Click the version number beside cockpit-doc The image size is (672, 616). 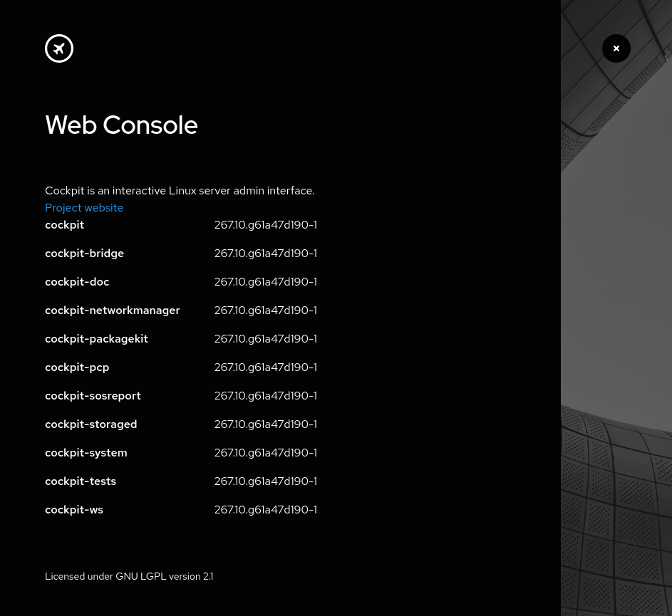click(266, 282)
